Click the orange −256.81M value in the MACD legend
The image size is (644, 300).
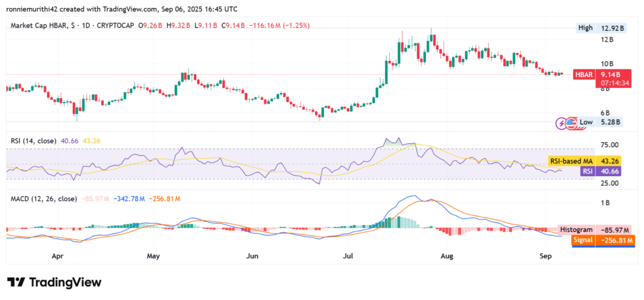point(165,199)
